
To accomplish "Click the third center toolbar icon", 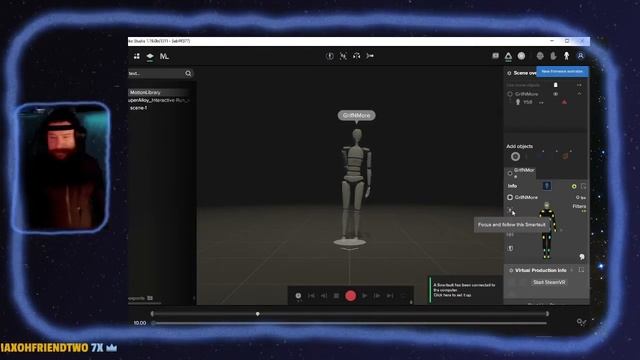I will [356, 56].
